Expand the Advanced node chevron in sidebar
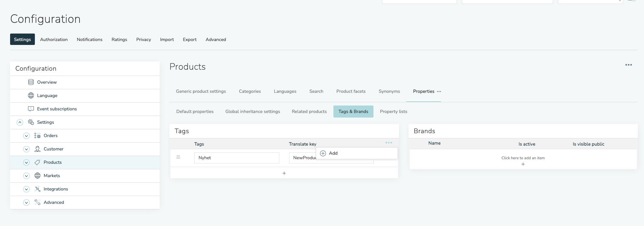This screenshot has width=644, height=226. [x=26, y=203]
